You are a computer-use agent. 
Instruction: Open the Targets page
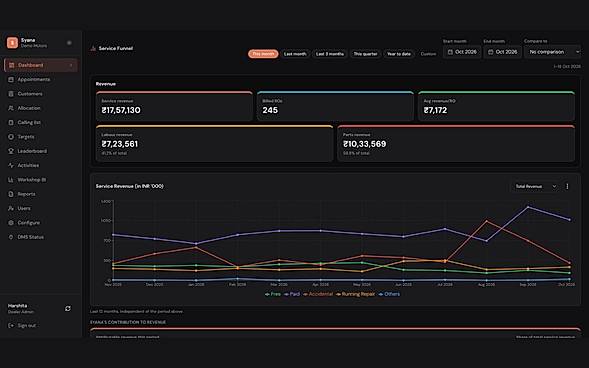[41, 137]
